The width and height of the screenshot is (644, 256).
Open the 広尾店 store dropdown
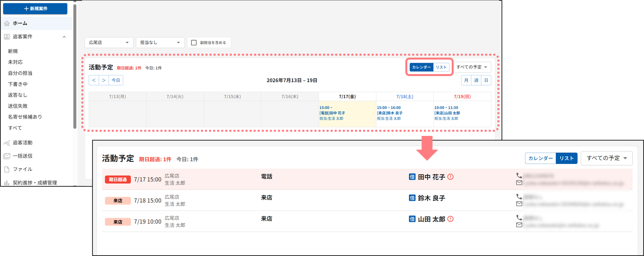pos(109,42)
